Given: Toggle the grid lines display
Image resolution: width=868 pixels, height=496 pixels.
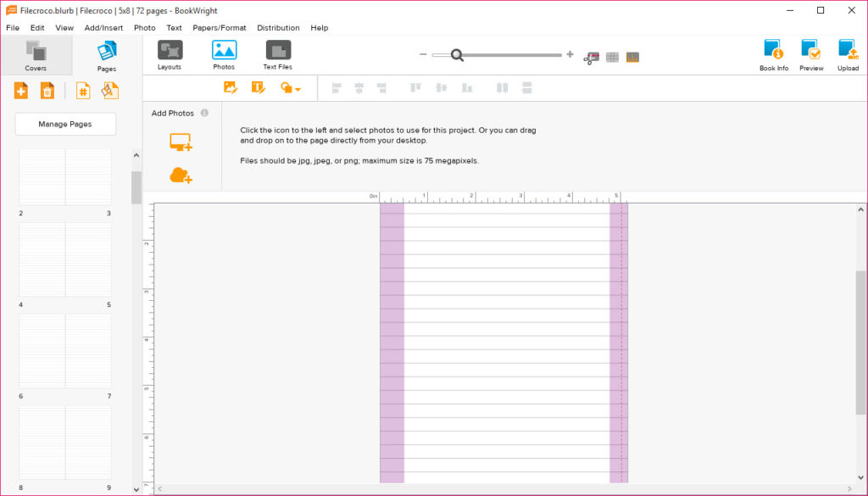Looking at the screenshot, I should click(612, 57).
